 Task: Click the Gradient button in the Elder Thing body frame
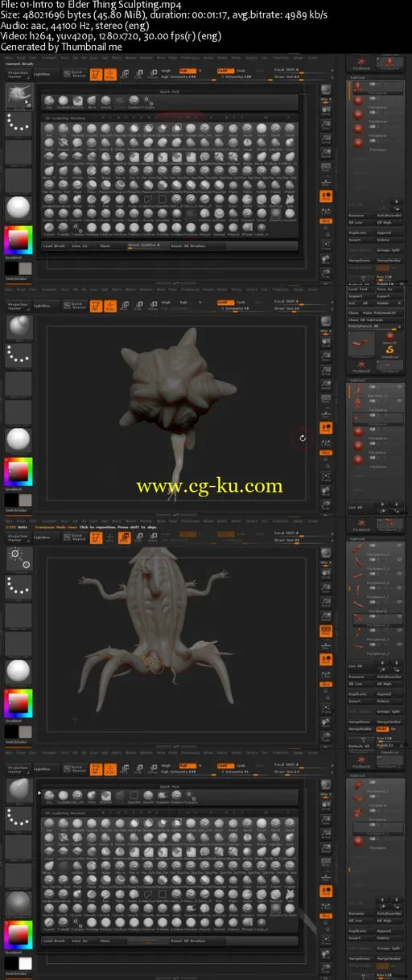[x=14, y=719]
